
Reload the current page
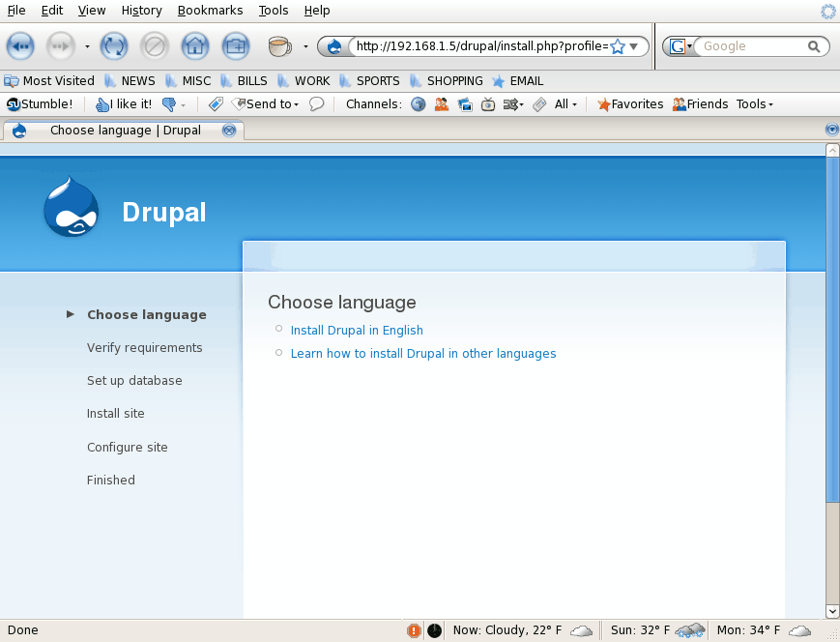click(x=114, y=46)
